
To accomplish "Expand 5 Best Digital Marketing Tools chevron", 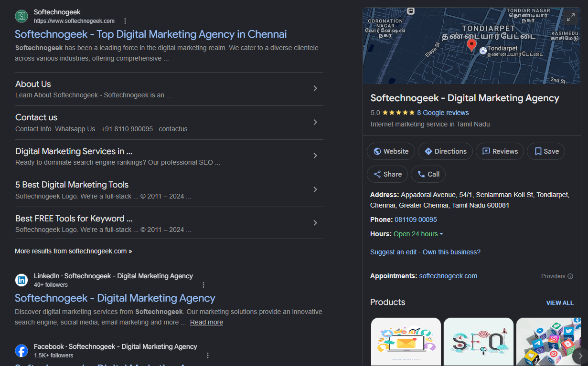I will pos(315,189).
